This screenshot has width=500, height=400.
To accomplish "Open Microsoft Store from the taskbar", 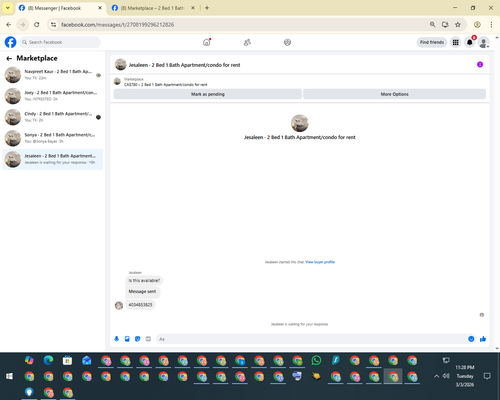I will click(67, 360).
